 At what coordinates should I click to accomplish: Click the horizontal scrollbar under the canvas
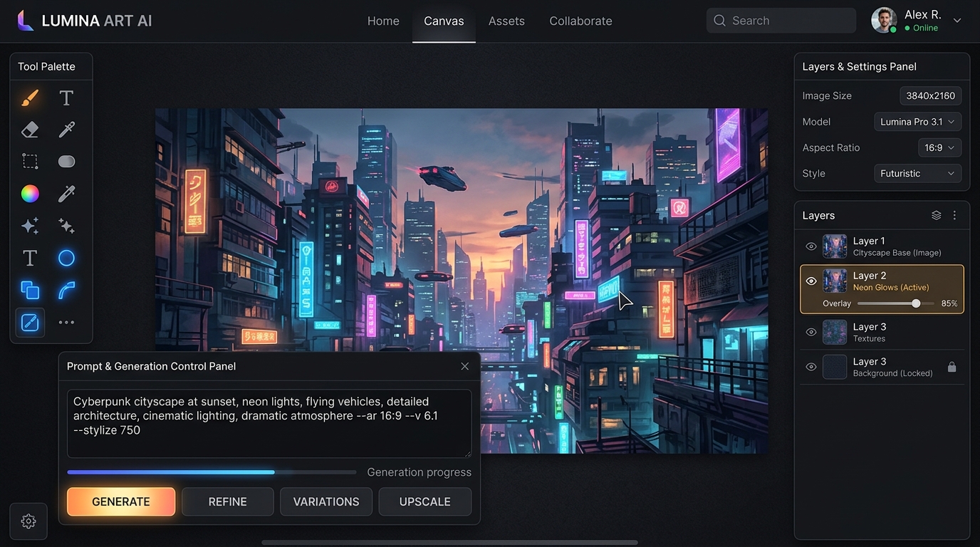[x=449, y=542]
